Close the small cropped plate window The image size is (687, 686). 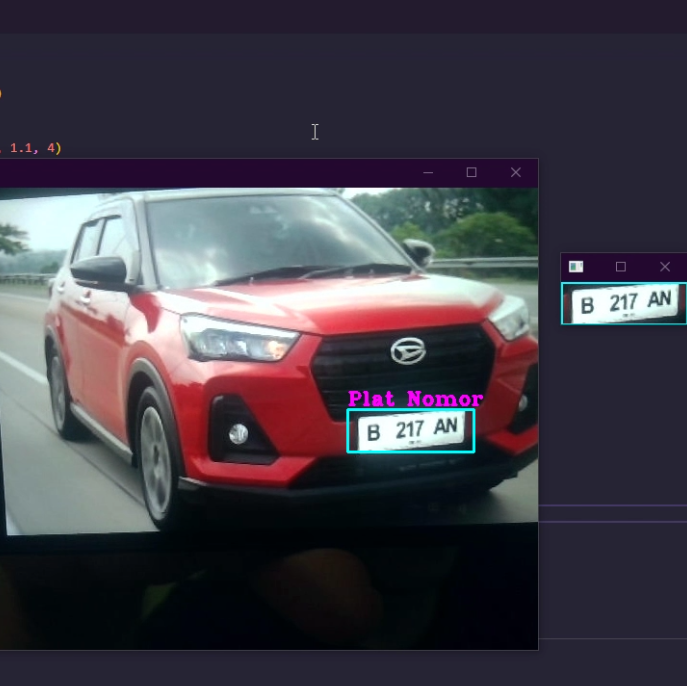(665, 267)
